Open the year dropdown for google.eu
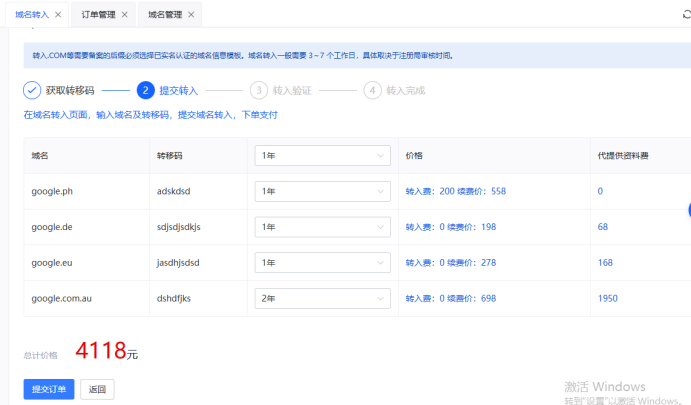Screen dimensions: 691x405 click(x=322, y=263)
